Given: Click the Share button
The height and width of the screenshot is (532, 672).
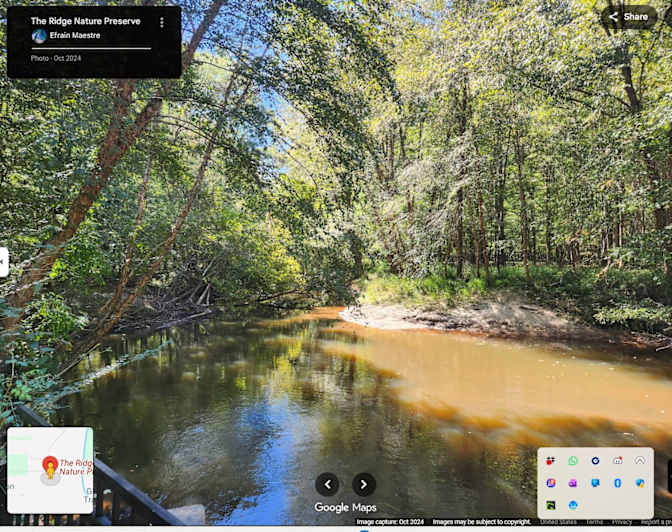Looking at the screenshot, I should (629, 17).
